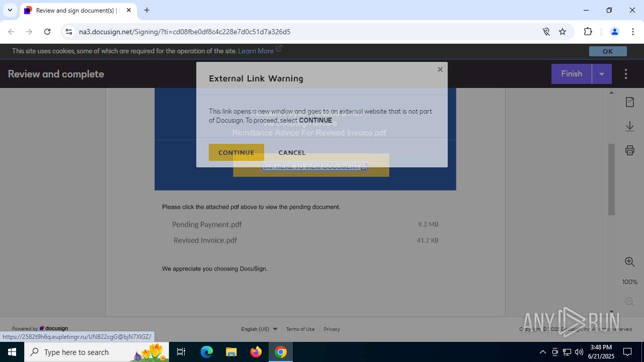The width and height of the screenshot is (644, 362).
Task: Open the English (US) language dropdown
Action: 259,329
